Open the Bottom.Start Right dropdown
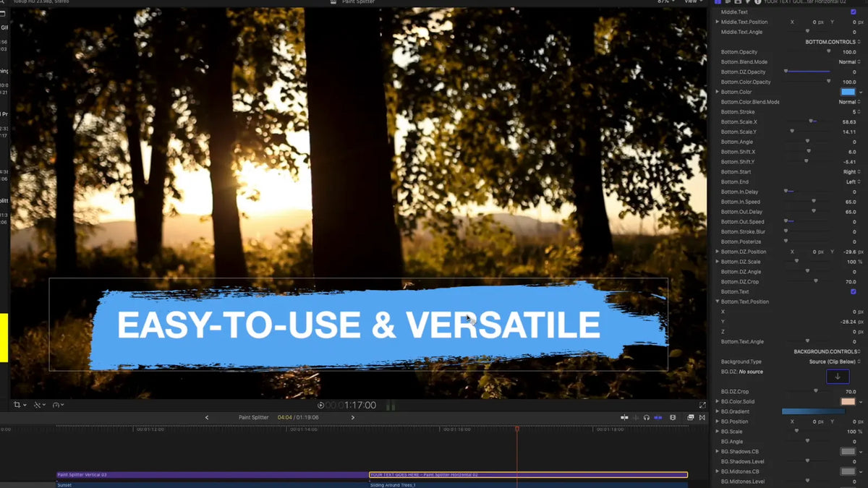The width and height of the screenshot is (868, 488). [x=851, y=172]
